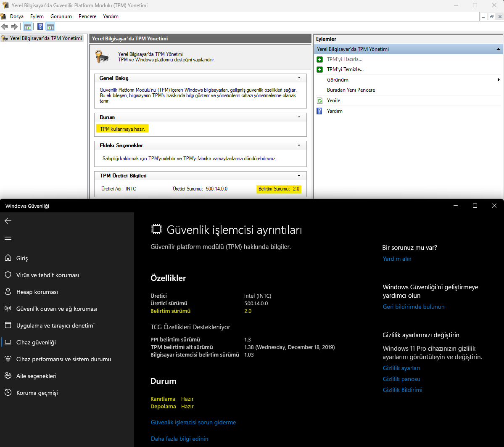Click the Yenile refresh icon
504x447 pixels.
point(319,101)
